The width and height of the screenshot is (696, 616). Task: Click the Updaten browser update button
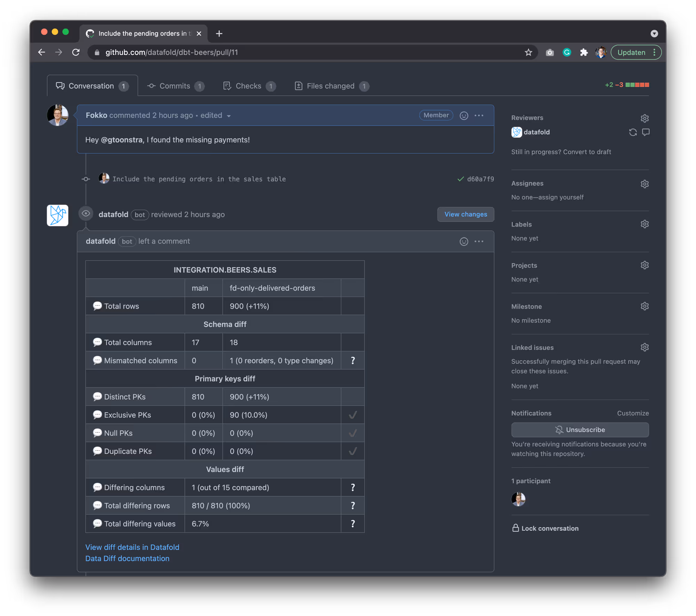point(631,52)
